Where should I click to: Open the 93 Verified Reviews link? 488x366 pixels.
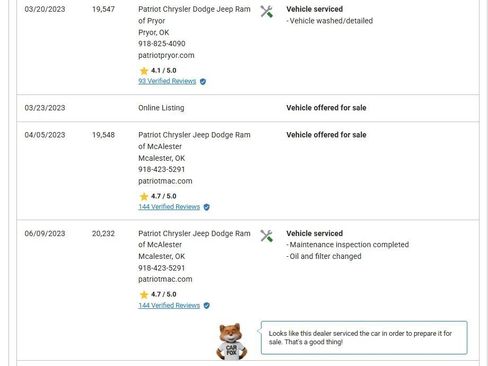[167, 81]
